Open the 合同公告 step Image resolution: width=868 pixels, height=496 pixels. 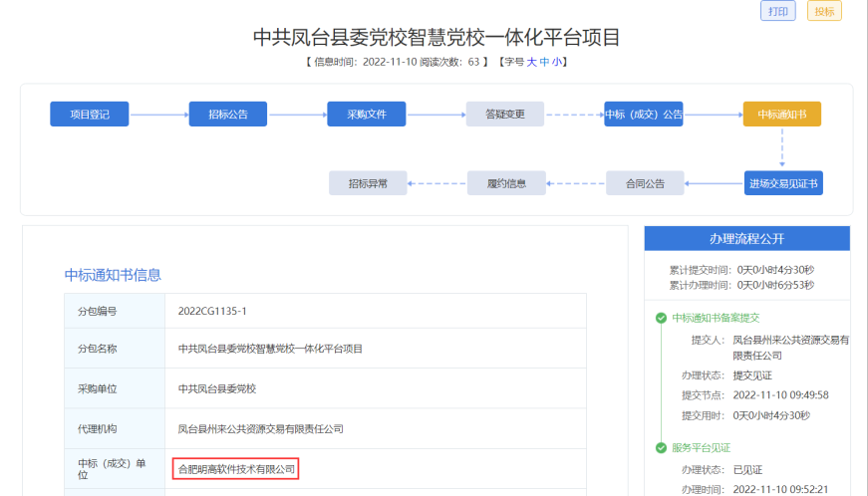[645, 183]
